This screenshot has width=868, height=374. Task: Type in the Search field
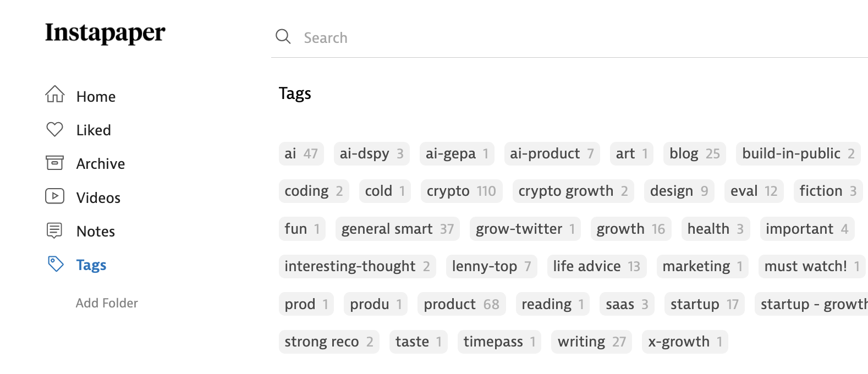[550, 37]
